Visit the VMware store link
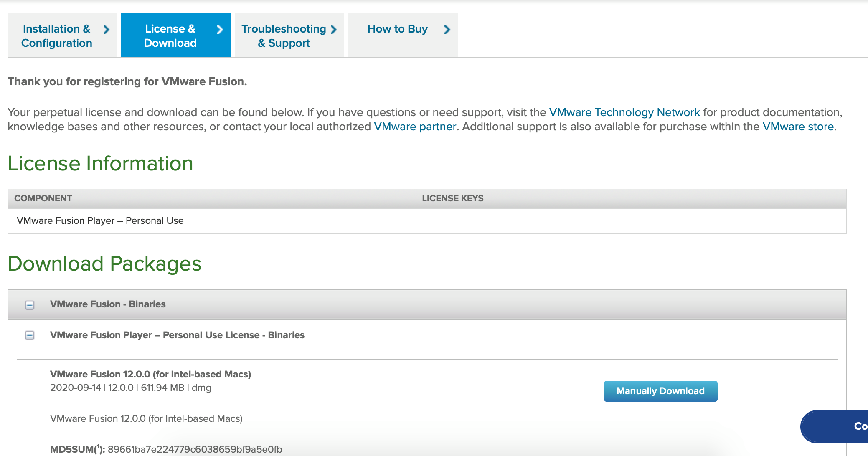This screenshot has width=868, height=456. (x=798, y=127)
